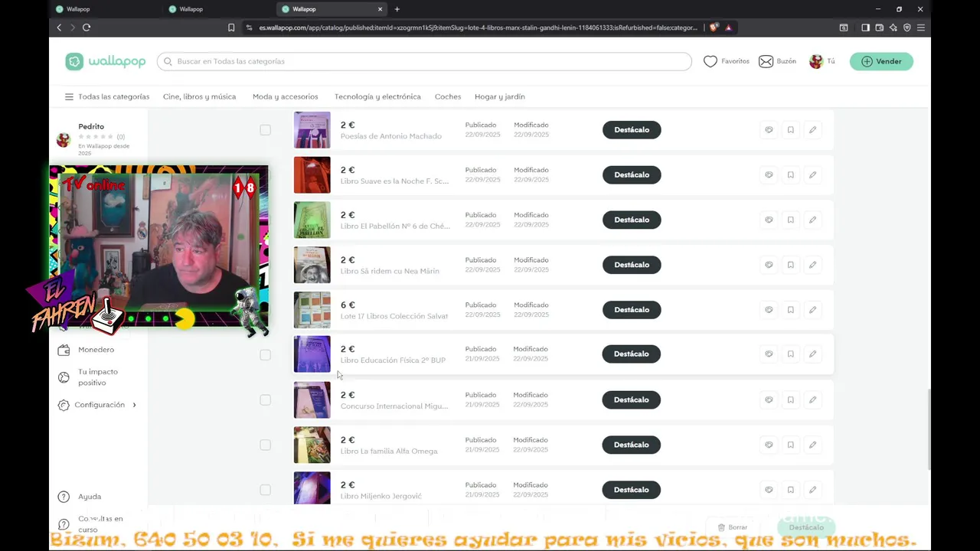This screenshot has width=980, height=551.
Task: Open Cine, libros y música category
Action: click(x=199, y=97)
